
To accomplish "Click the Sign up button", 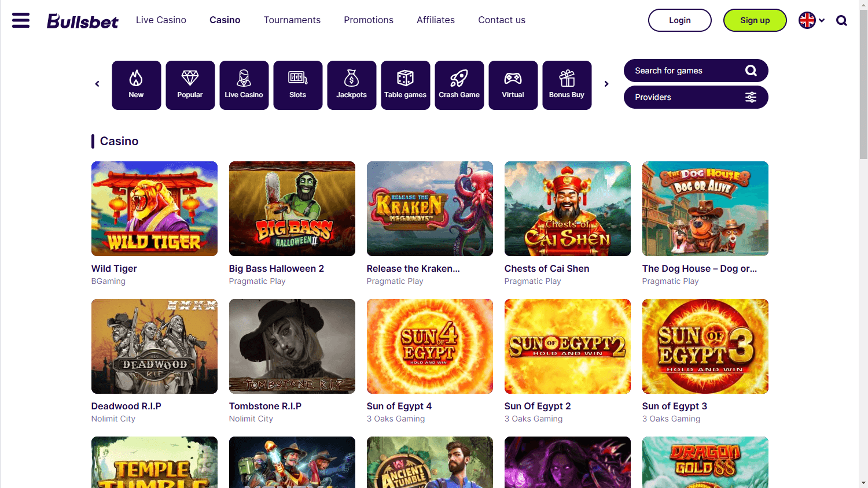I will coord(755,20).
